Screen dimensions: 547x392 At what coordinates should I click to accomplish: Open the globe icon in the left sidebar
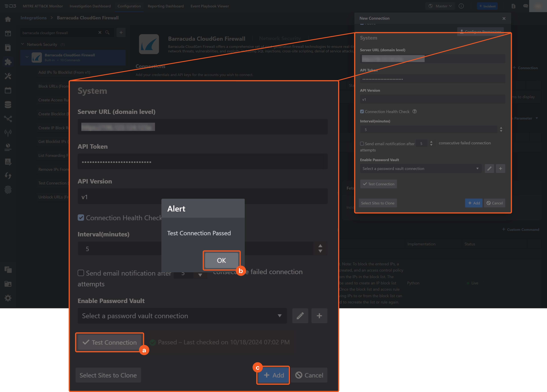click(x=8, y=147)
